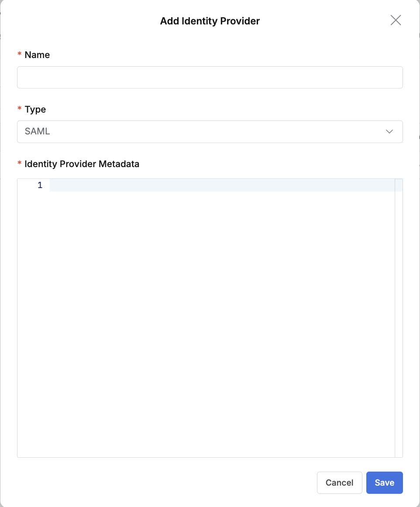The width and height of the screenshot is (420, 507).
Task: Click the red asterisk beside Name
Action: coord(19,55)
